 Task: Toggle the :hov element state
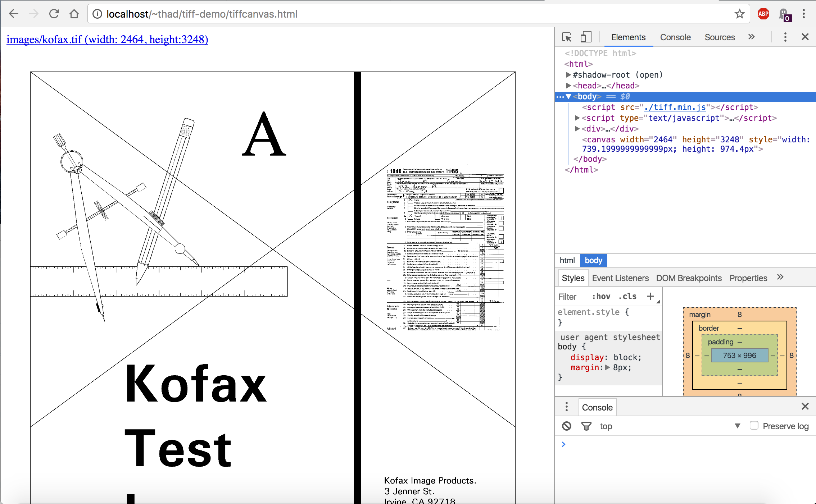tap(601, 297)
